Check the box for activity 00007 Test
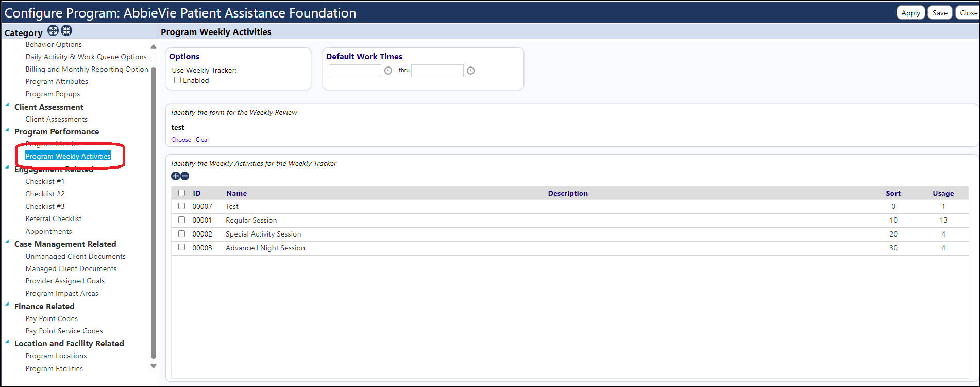980x387 pixels. click(x=181, y=206)
